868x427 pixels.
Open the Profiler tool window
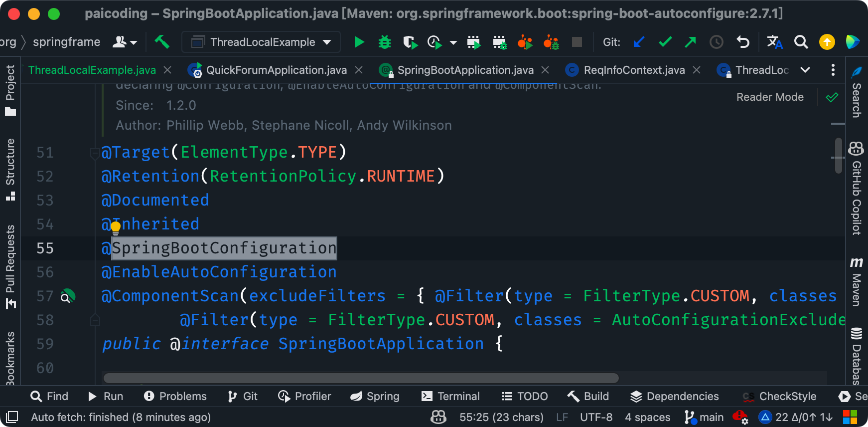[x=304, y=396]
